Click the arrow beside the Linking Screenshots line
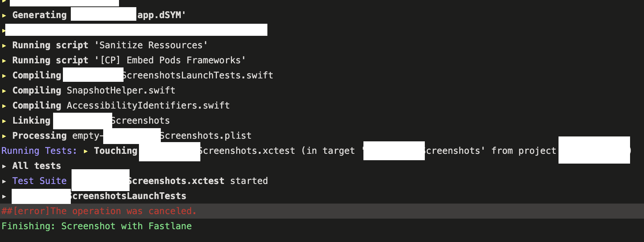644x242 pixels. coord(4,121)
